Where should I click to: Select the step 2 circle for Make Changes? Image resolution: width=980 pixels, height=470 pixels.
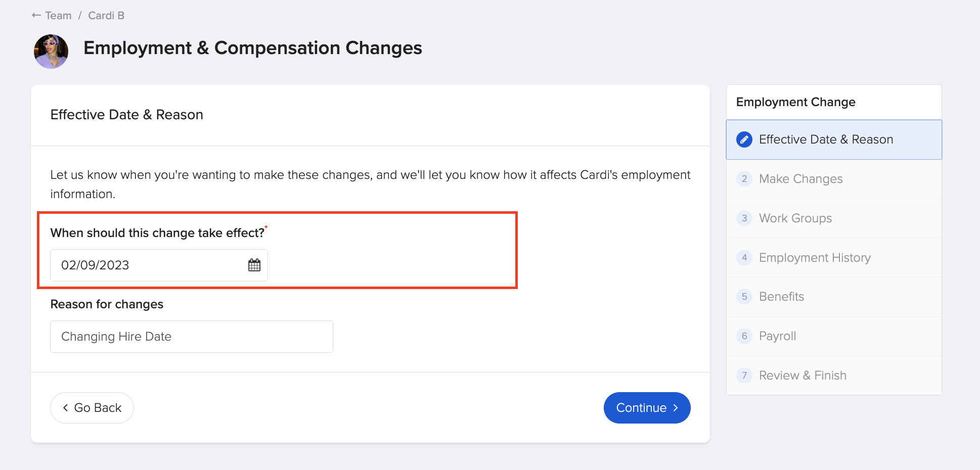click(x=744, y=179)
